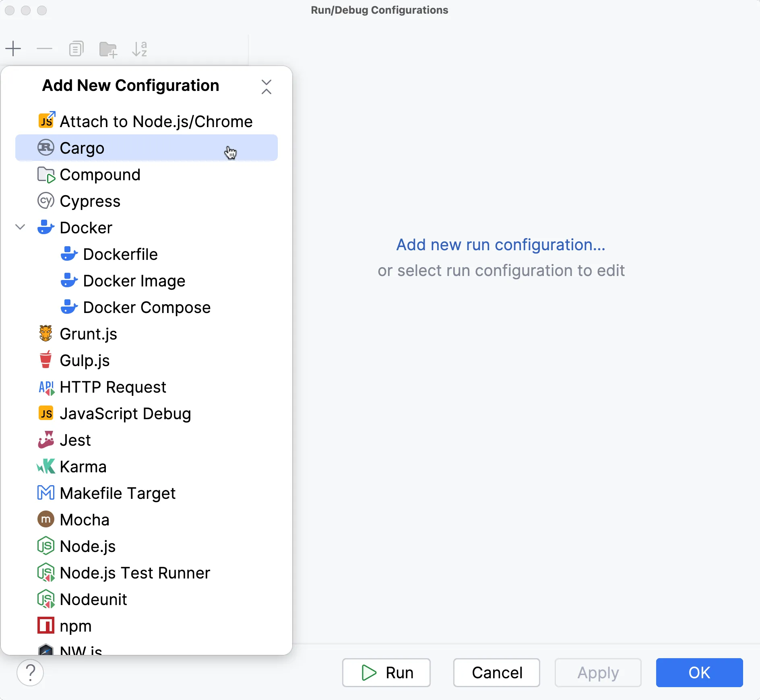Choose Docker Compose configuration
This screenshot has width=760, height=700.
click(147, 307)
